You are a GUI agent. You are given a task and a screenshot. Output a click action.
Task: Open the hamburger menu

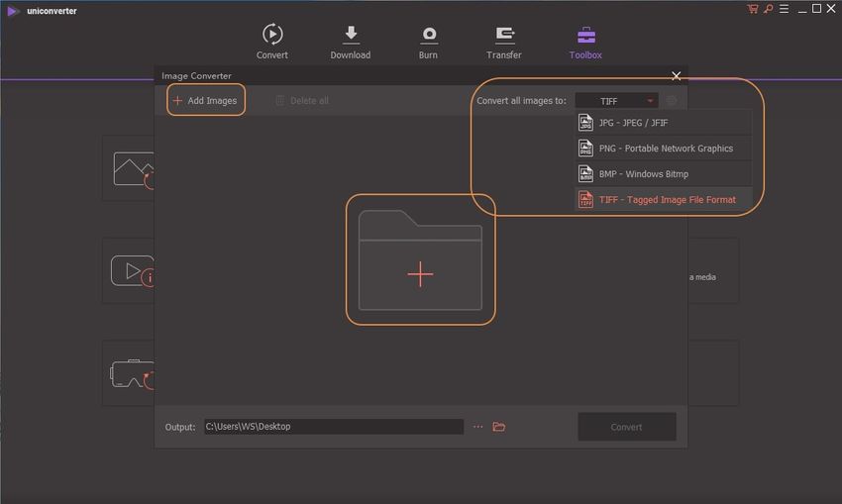coord(783,9)
